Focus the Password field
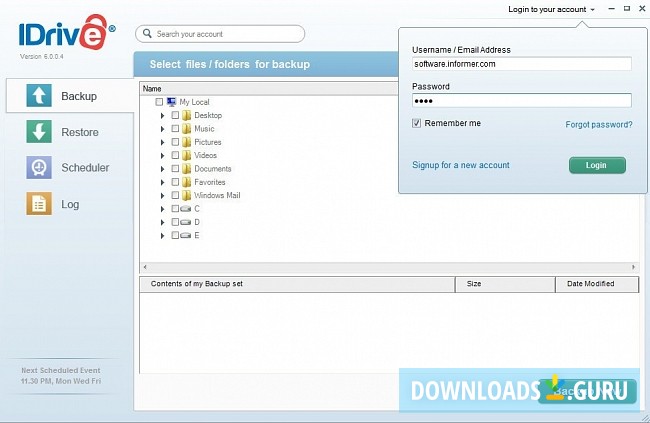Screen dimensions: 650x423 coord(521,101)
